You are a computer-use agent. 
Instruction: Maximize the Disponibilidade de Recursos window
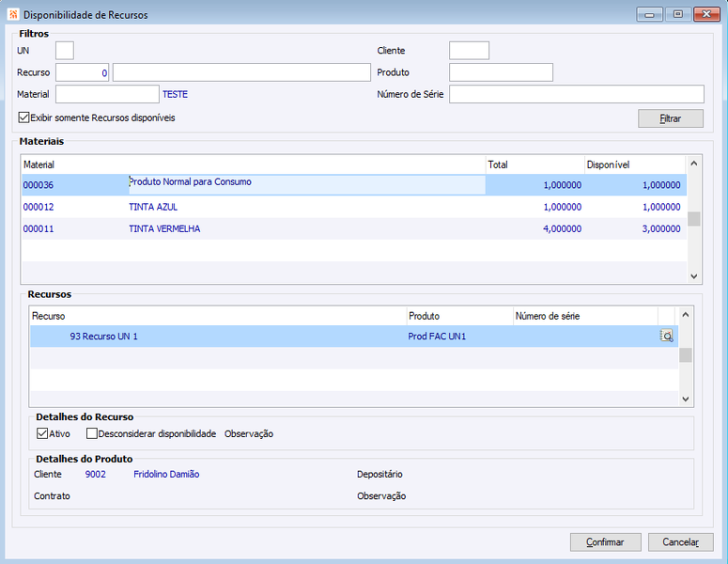point(678,14)
